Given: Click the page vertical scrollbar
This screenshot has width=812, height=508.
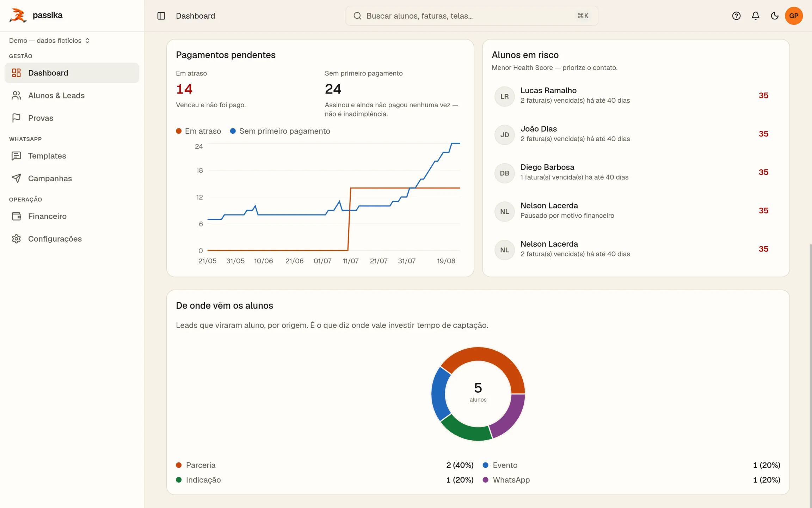Looking at the screenshot, I should pyautogui.click(x=810, y=376).
